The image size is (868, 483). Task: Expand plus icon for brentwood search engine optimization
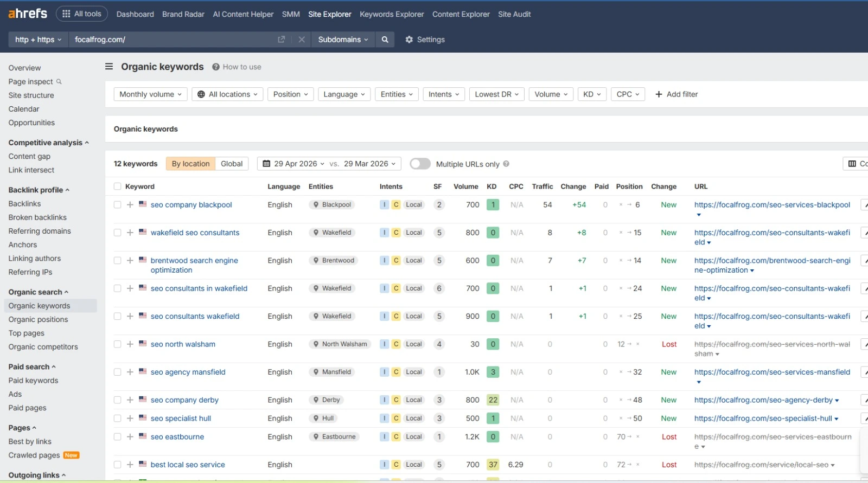pos(130,261)
